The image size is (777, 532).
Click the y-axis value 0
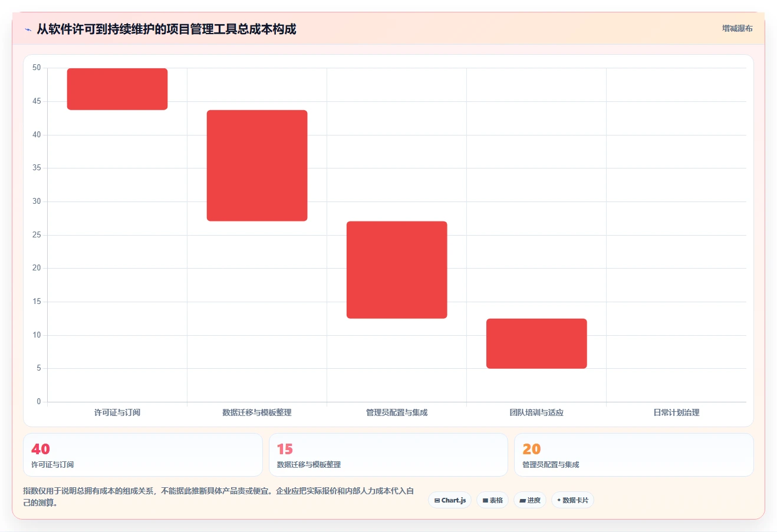(39, 402)
